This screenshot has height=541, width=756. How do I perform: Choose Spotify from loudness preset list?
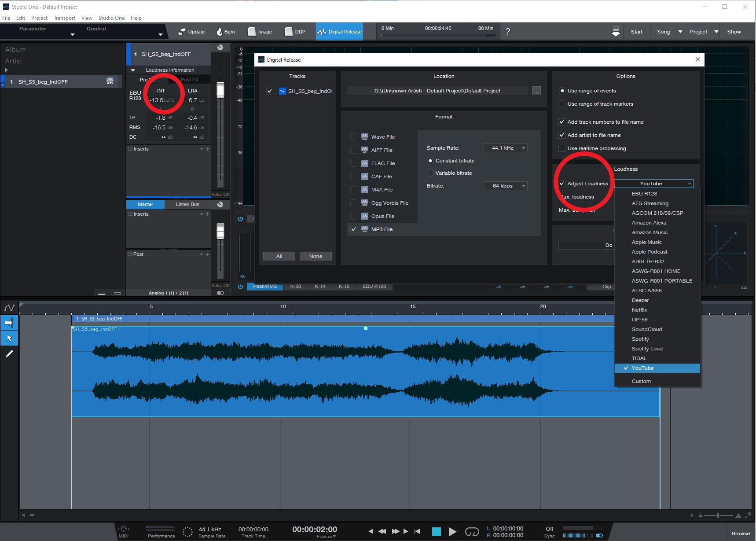(657, 339)
